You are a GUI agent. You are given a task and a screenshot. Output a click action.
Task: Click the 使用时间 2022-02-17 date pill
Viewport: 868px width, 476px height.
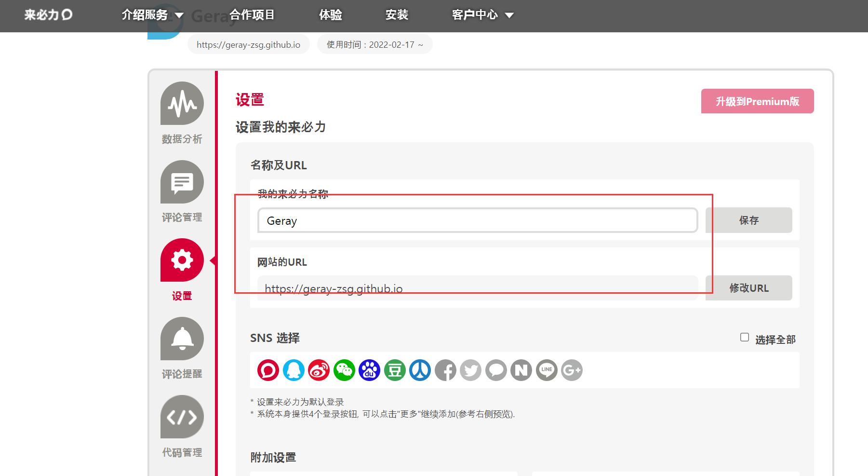(x=375, y=44)
